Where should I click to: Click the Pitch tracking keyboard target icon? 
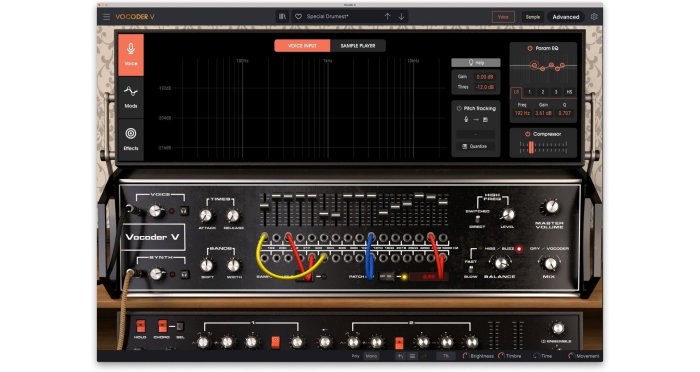click(x=485, y=119)
